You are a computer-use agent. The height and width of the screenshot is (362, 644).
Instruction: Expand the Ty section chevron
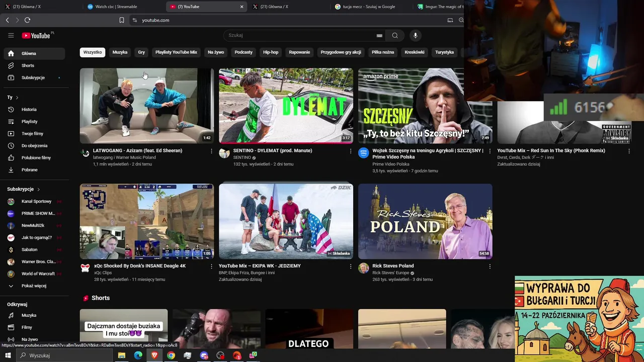click(x=17, y=98)
